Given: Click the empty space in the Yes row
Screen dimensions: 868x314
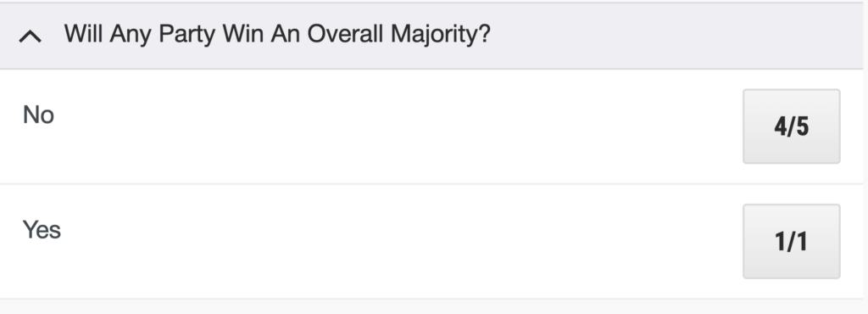Looking at the screenshot, I should click(398, 242).
